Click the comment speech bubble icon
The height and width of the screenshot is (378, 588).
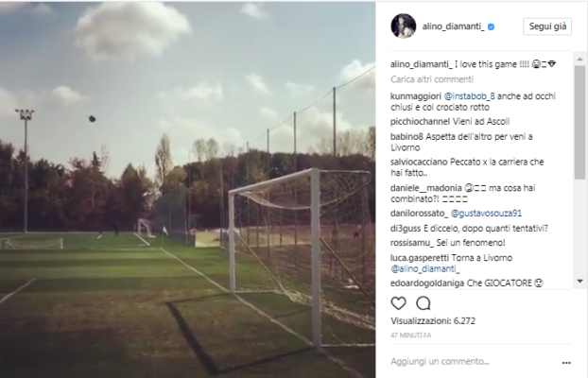pos(423,303)
